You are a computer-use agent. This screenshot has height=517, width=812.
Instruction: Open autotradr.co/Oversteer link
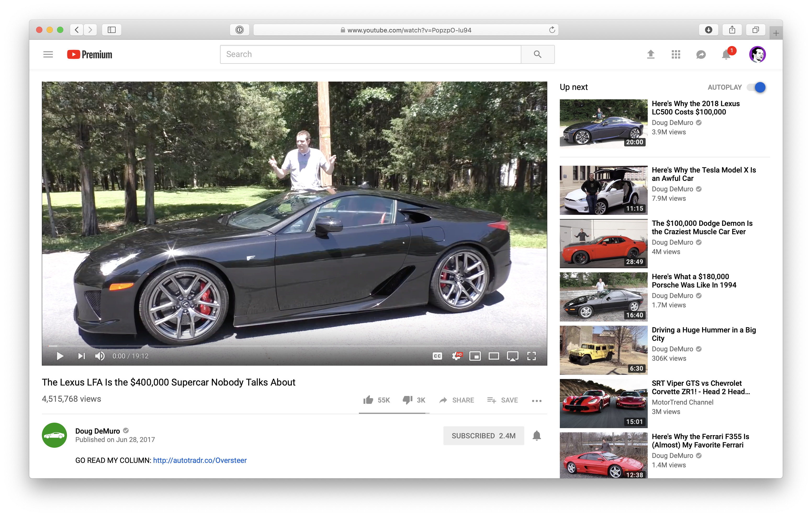click(x=200, y=460)
